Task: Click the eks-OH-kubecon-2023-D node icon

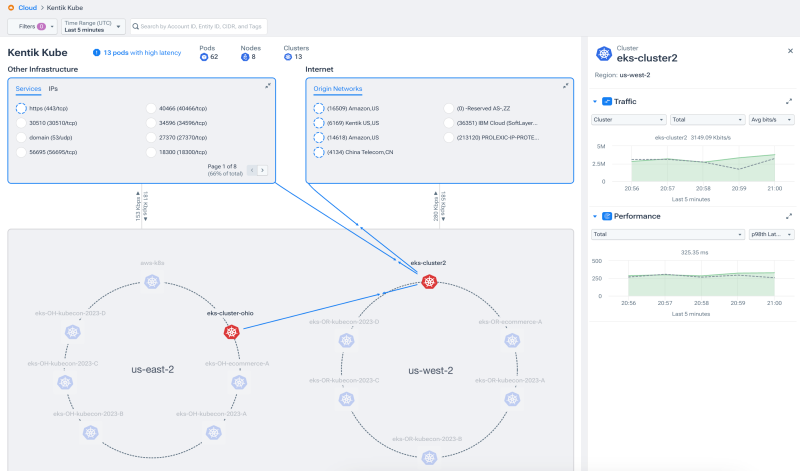Action: pyautogui.click(x=73, y=332)
